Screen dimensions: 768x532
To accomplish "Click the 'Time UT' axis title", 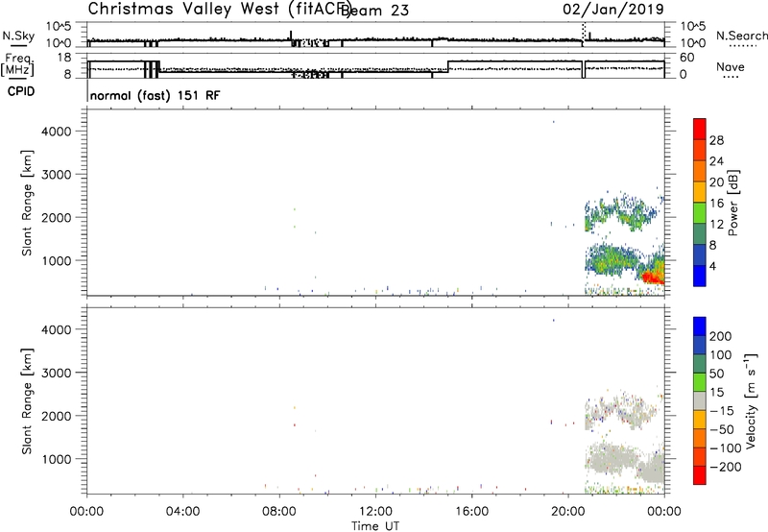I will [375, 526].
